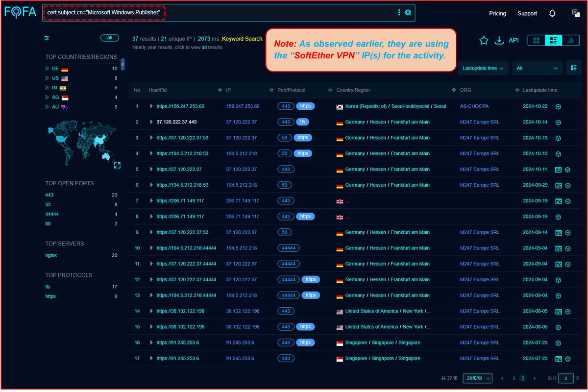Screen dimensions: 588x392
Task: Click cube icon in 2024-09-29 row
Action: click(x=568, y=185)
